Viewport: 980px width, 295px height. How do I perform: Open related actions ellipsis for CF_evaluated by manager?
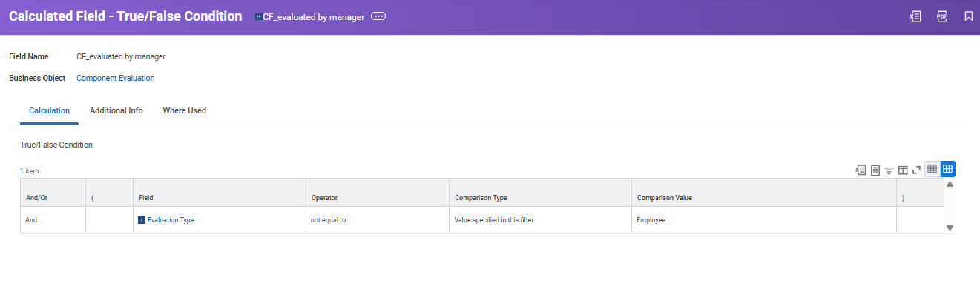[378, 16]
